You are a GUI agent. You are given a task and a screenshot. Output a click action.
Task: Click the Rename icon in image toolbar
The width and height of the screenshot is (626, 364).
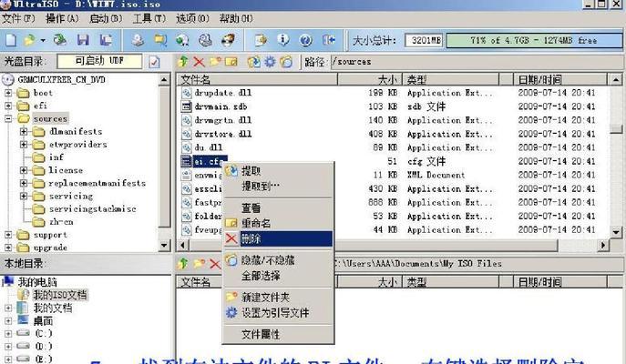pos(231,62)
